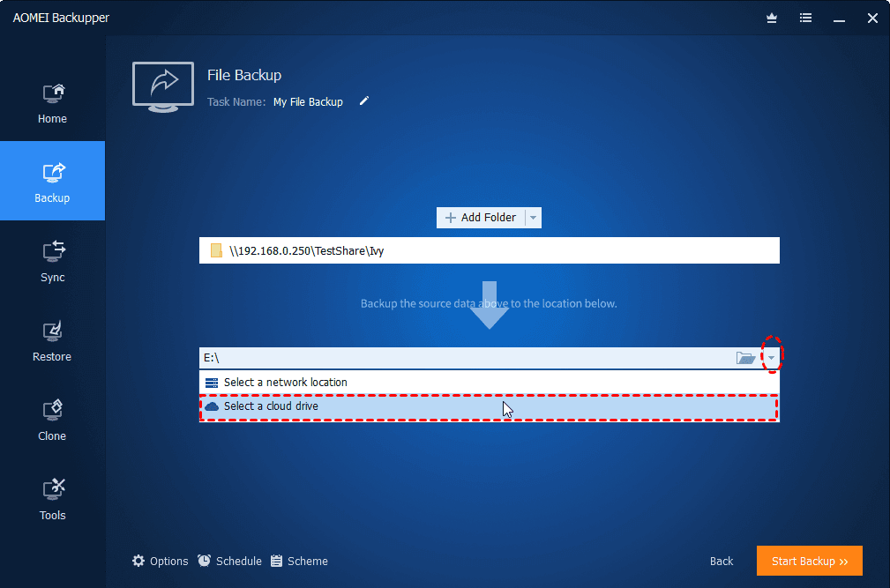The image size is (890, 588).
Task: Open the backup Scheme settings
Action: (299, 562)
